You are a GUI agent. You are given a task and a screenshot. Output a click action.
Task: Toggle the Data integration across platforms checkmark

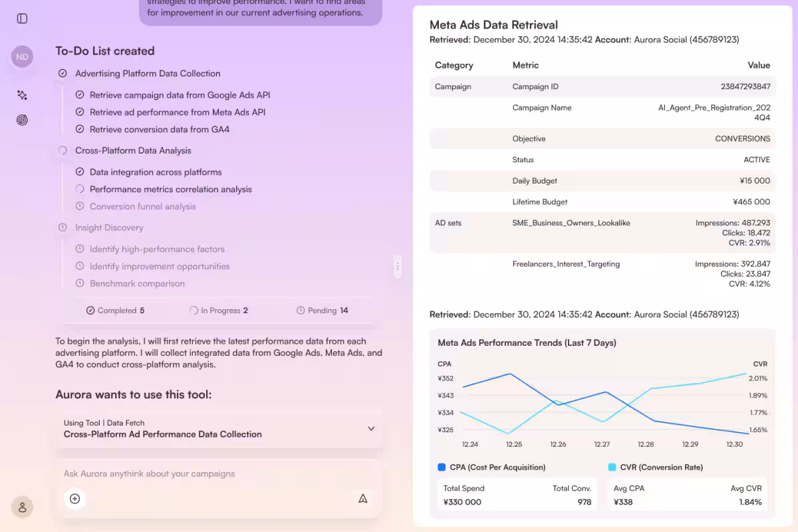[80, 172]
